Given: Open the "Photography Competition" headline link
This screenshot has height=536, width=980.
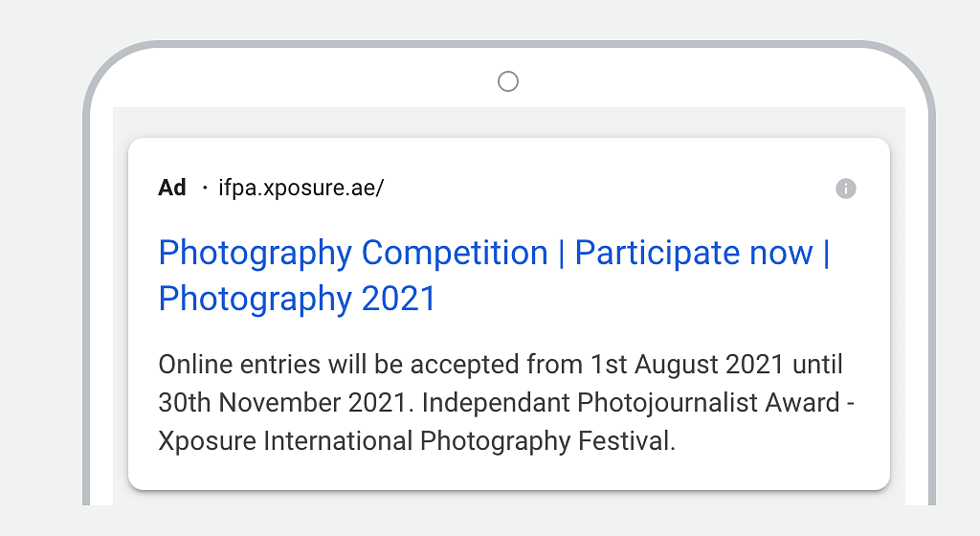Looking at the screenshot, I should tap(352, 254).
